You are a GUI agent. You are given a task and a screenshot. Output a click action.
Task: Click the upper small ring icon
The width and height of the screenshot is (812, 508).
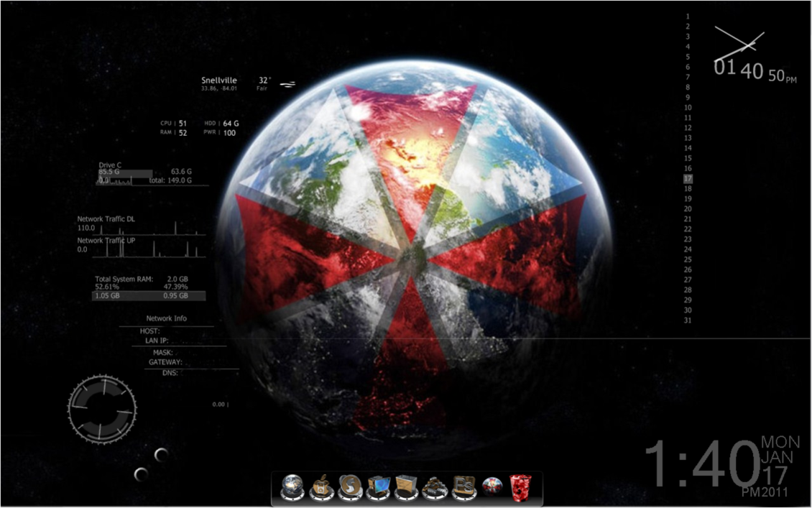tap(161, 455)
